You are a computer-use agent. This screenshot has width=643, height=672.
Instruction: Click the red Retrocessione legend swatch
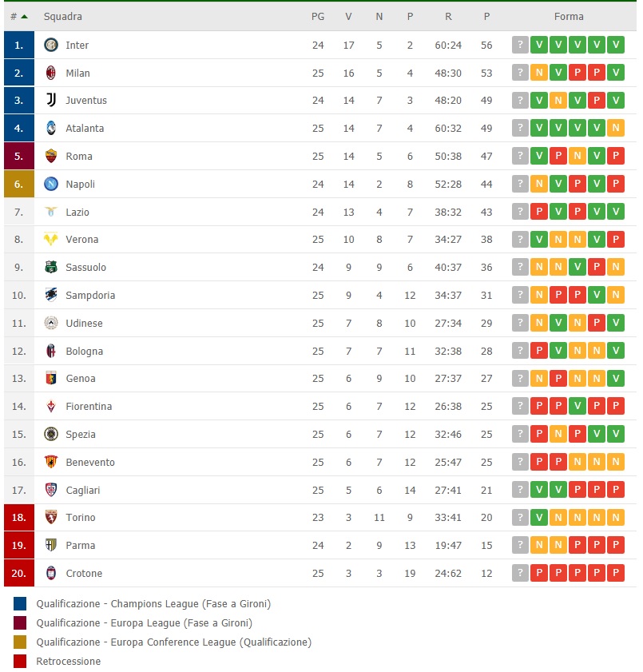(x=20, y=661)
